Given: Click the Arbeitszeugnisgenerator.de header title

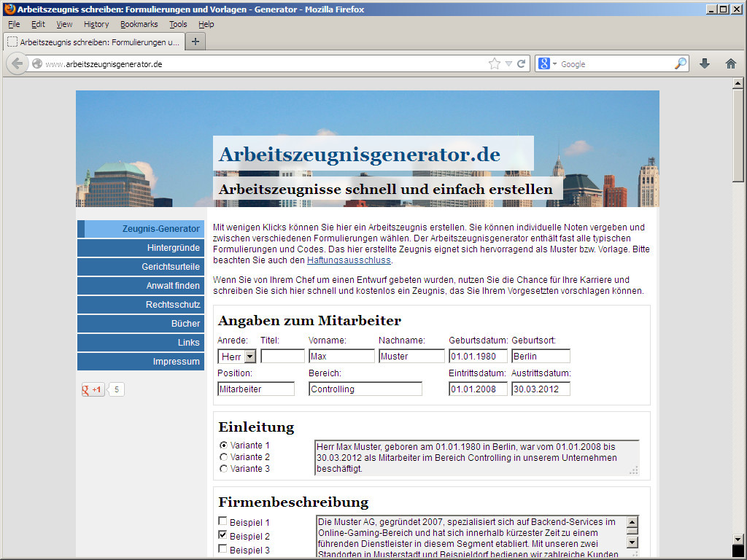Looking at the screenshot, I should tap(360, 155).
